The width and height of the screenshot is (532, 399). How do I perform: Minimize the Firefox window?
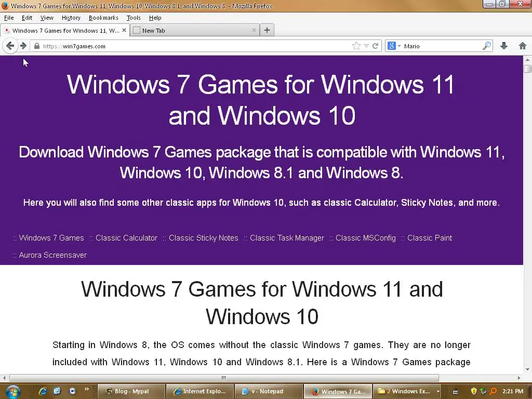pyautogui.click(x=489, y=4)
